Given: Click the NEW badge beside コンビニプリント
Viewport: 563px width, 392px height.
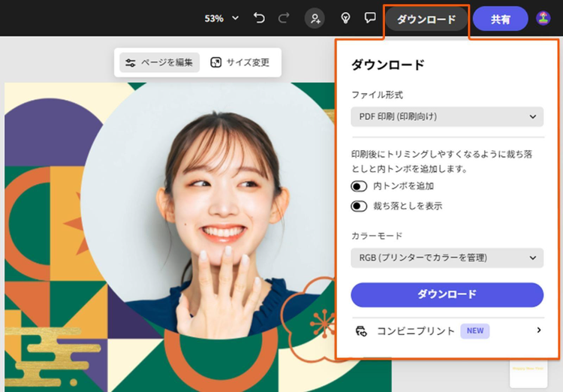Looking at the screenshot, I should pos(474,331).
